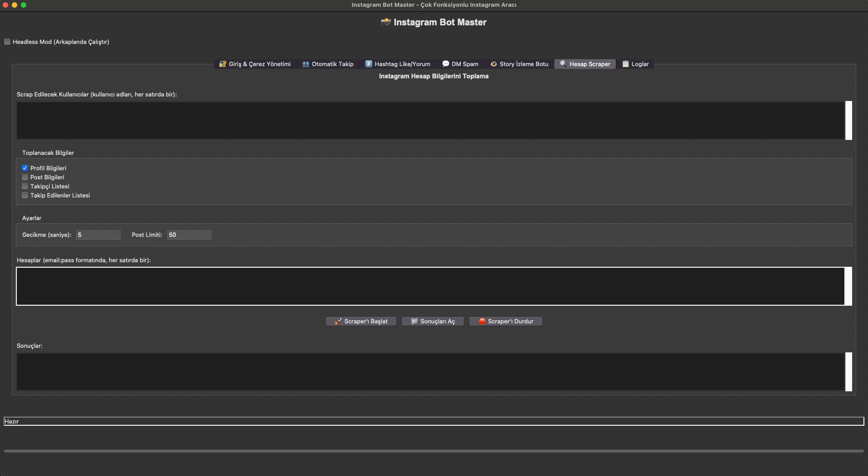Click into the Post Limiti field

[189, 235]
